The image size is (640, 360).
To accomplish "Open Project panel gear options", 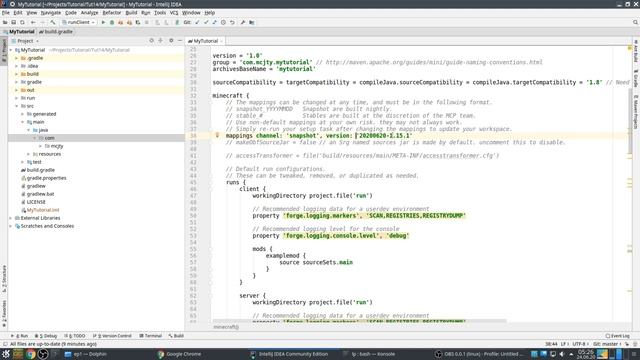I will [x=171, y=41].
